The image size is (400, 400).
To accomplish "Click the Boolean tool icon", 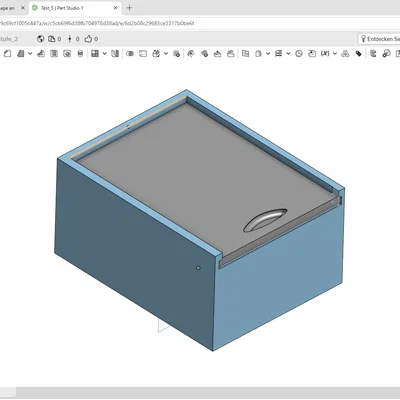I will tap(130, 53).
